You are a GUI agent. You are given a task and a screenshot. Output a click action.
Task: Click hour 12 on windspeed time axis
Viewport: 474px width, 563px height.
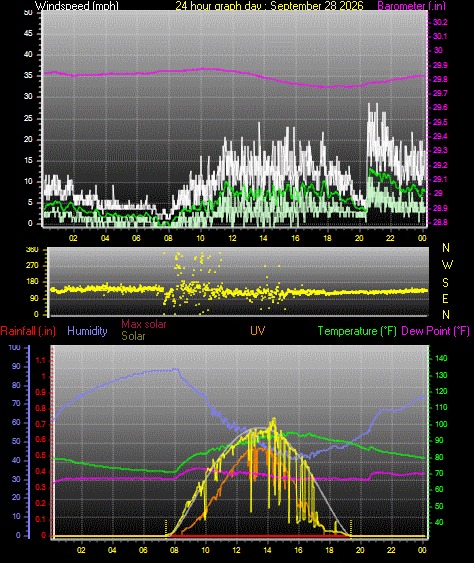pyautogui.click(x=232, y=238)
